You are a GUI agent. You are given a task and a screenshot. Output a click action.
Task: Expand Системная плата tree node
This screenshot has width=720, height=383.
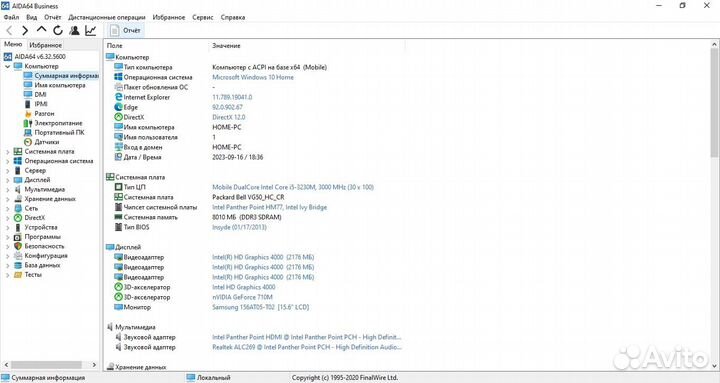(7, 152)
